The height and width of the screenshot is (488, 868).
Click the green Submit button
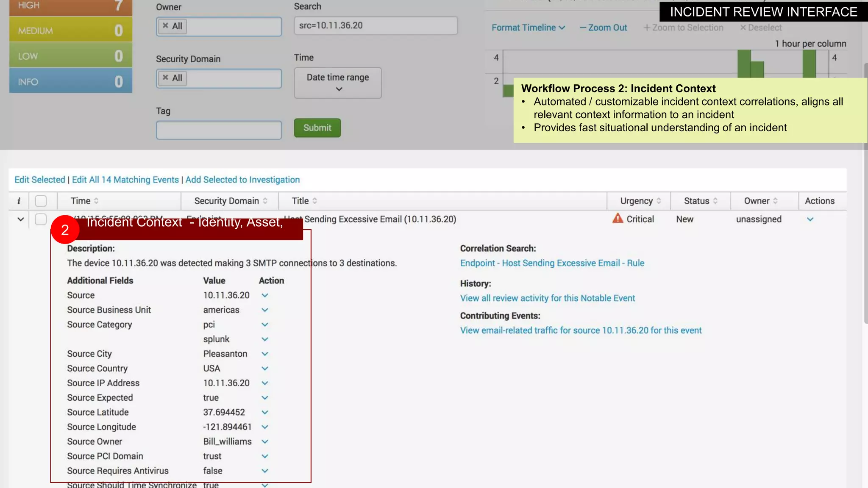pyautogui.click(x=317, y=128)
